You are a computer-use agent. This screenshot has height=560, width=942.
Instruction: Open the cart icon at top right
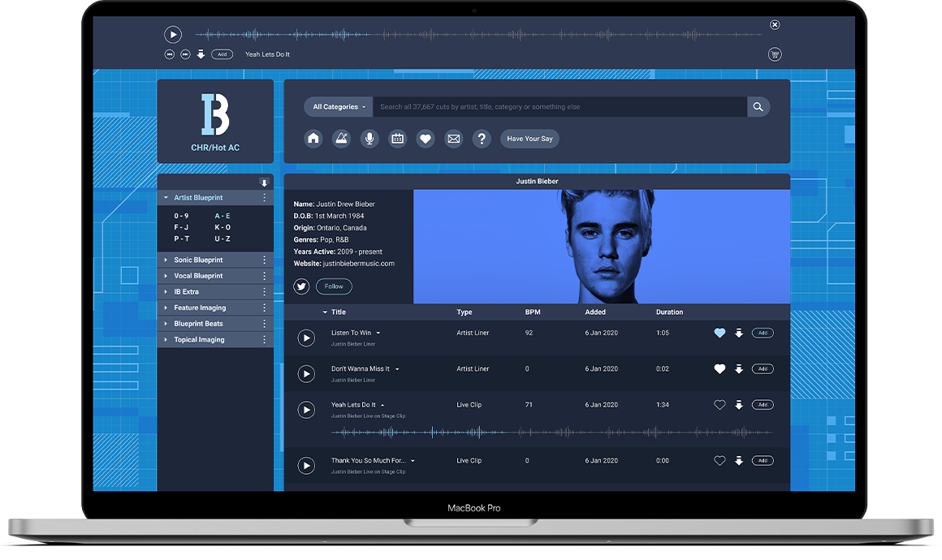[775, 54]
